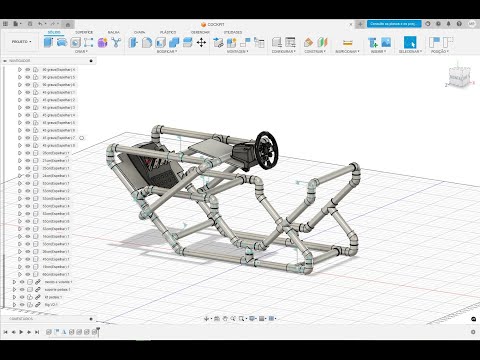Select the Rectangular Pattern tool
480x360 pixels.
[x=88, y=42]
